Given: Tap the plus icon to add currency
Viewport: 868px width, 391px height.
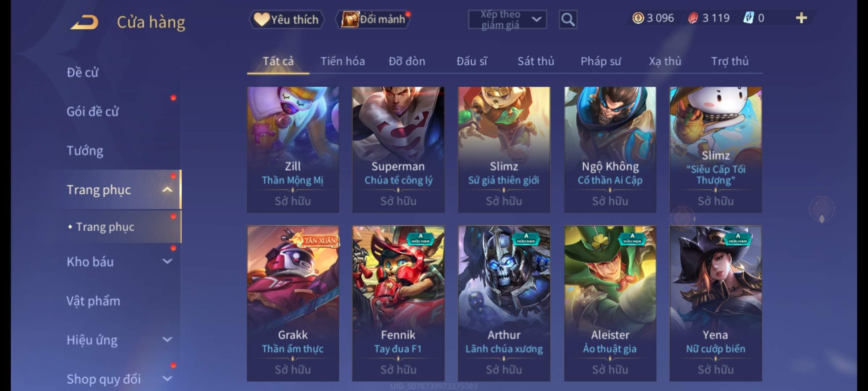Looking at the screenshot, I should (801, 18).
